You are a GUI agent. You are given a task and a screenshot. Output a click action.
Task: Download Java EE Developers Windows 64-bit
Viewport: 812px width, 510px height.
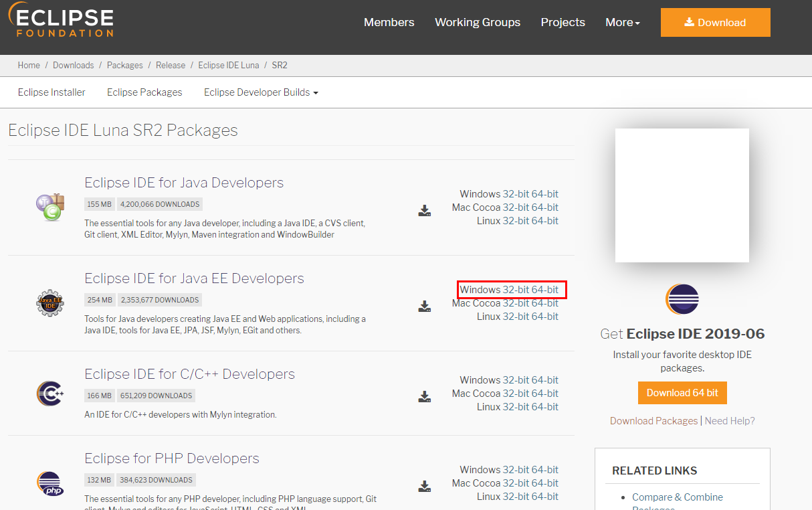click(x=545, y=290)
